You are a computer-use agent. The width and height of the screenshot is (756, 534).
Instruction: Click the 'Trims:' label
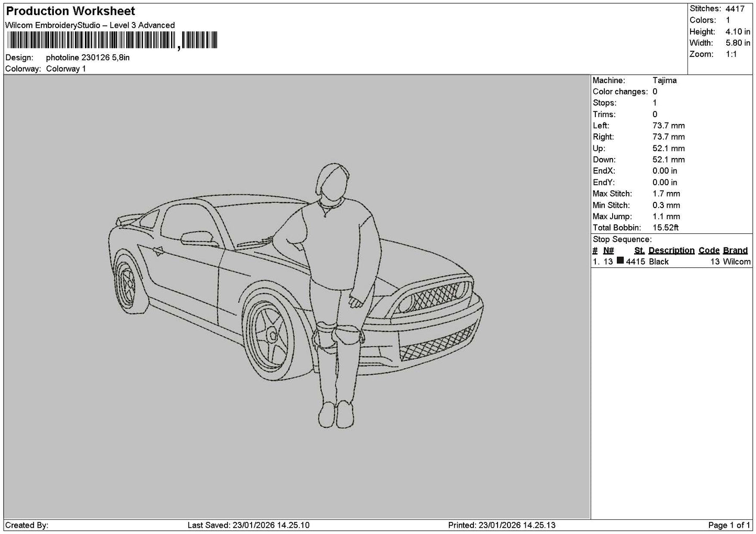pyautogui.click(x=604, y=115)
